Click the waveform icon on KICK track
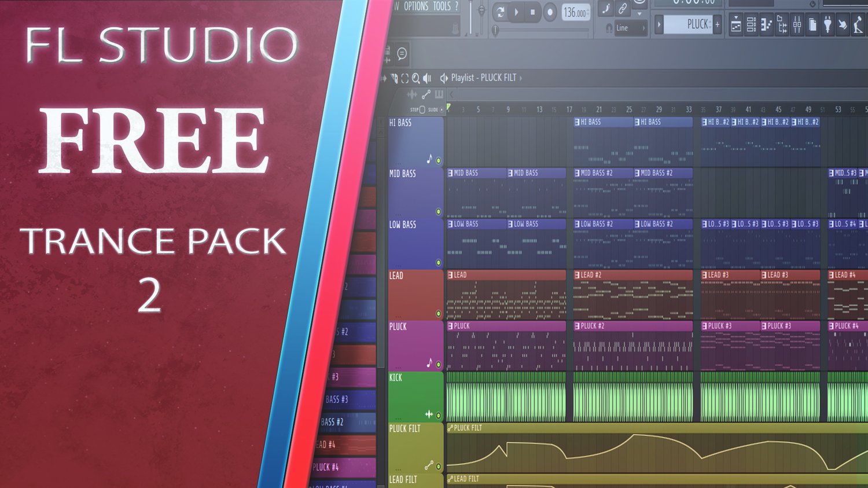Image resolution: width=868 pixels, height=488 pixels. coord(429,414)
